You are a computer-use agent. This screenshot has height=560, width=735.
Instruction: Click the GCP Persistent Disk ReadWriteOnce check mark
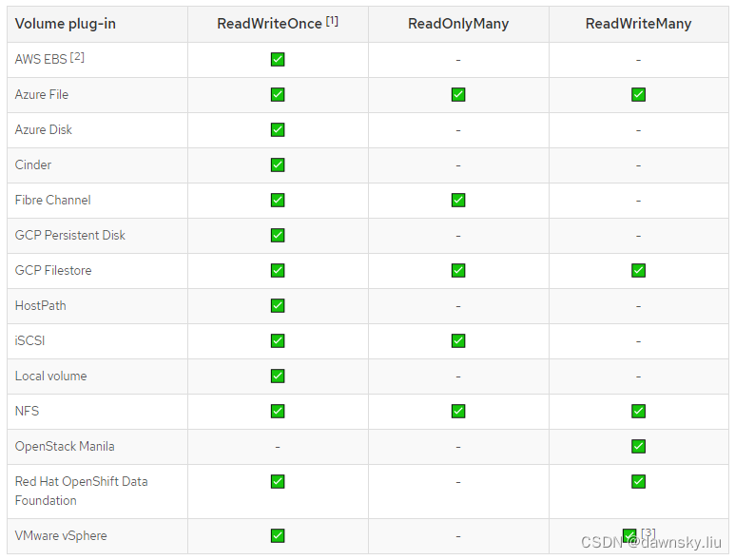click(278, 235)
